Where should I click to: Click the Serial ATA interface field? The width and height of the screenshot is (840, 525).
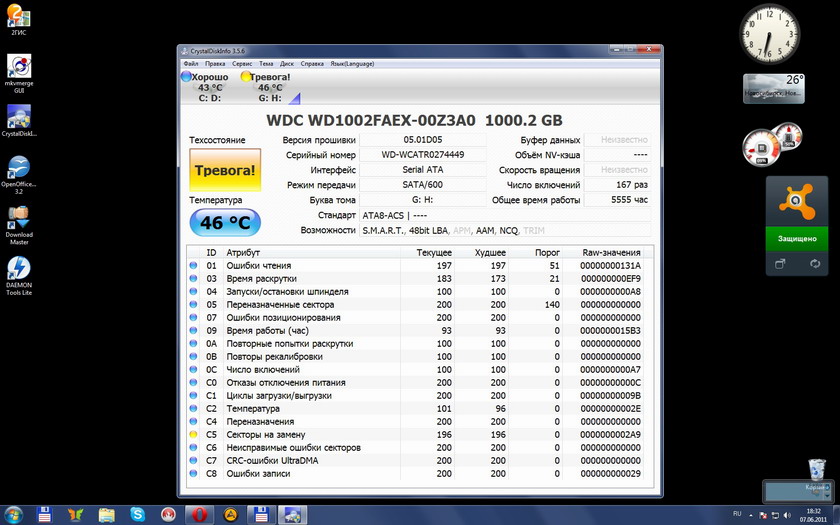coord(423,170)
